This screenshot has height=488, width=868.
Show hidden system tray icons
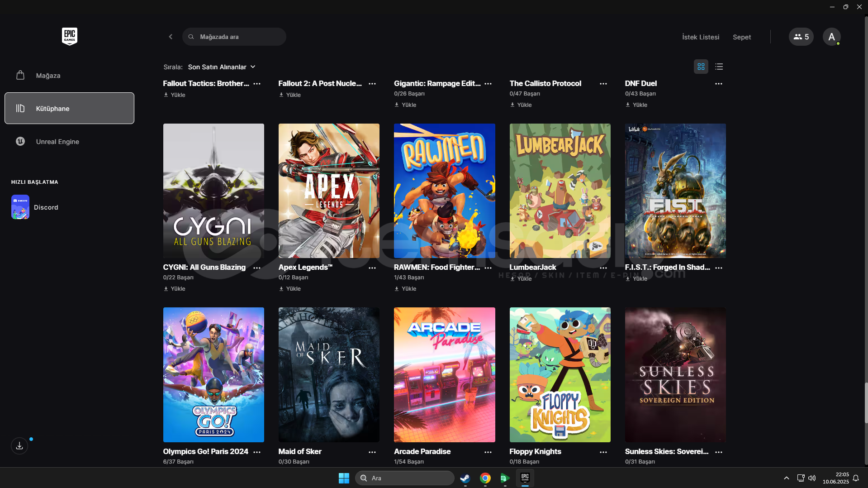(787, 478)
